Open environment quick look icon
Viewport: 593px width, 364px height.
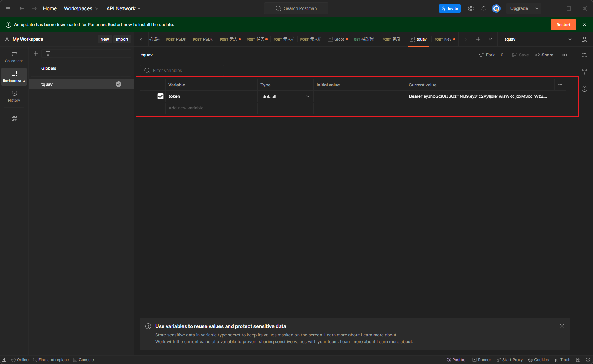pyautogui.click(x=585, y=39)
